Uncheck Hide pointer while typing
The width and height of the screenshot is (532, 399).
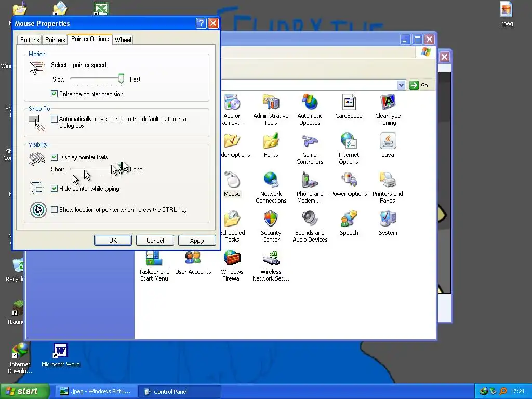pyautogui.click(x=54, y=188)
